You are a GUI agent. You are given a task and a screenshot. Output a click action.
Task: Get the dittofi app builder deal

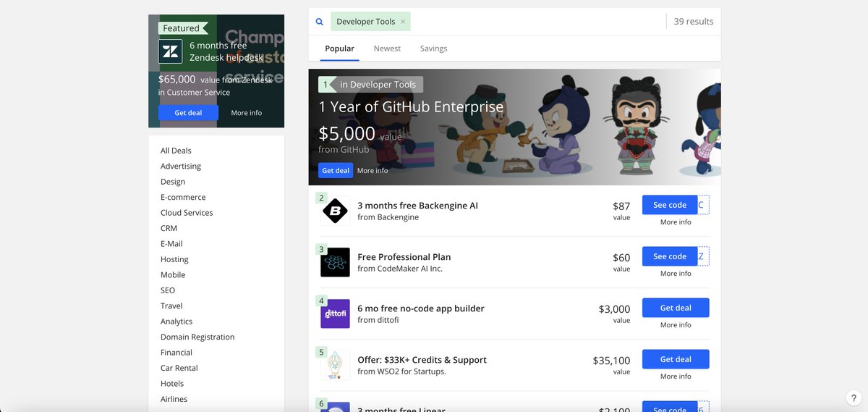coord(676,308)
